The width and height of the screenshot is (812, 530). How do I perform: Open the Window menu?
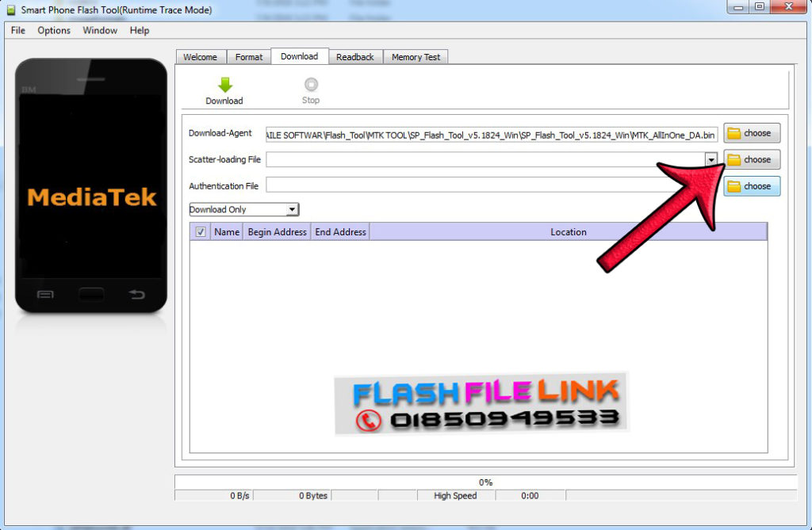coord(100,31)
